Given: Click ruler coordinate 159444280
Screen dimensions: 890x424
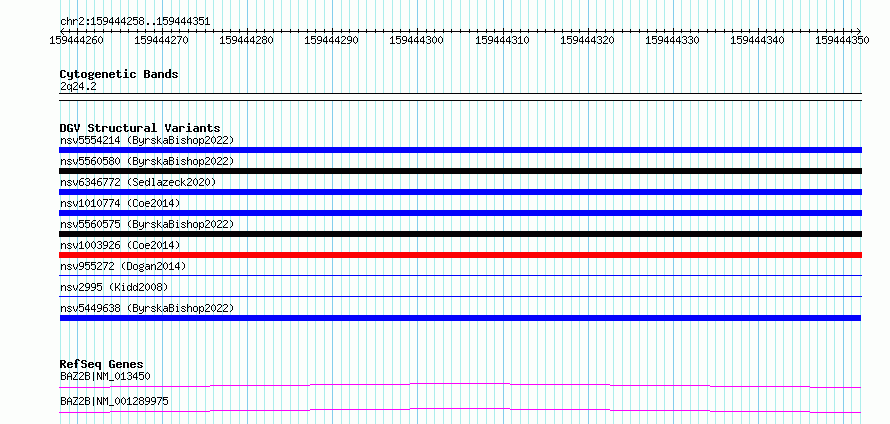Looking at the screenshot, I should [246, 40].
